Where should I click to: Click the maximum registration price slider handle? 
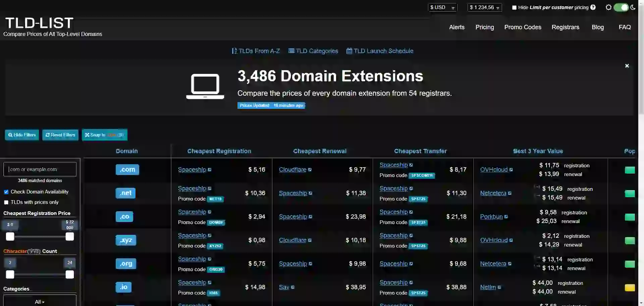click(x=70, y=237)
